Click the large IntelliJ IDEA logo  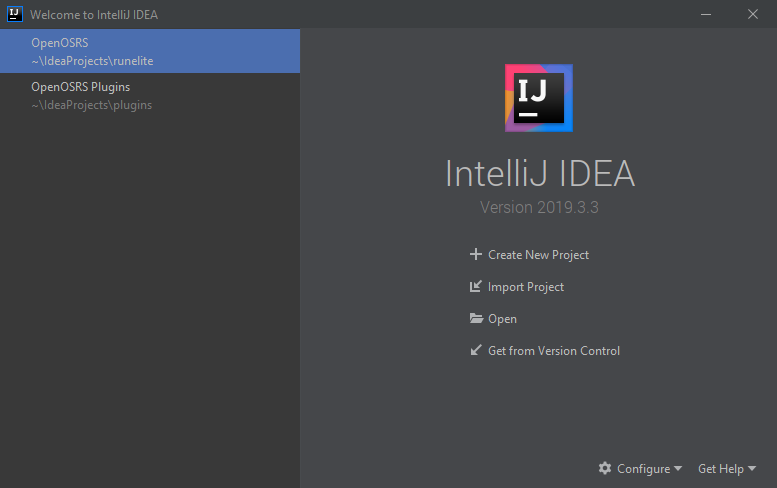(x=539, y=98)
